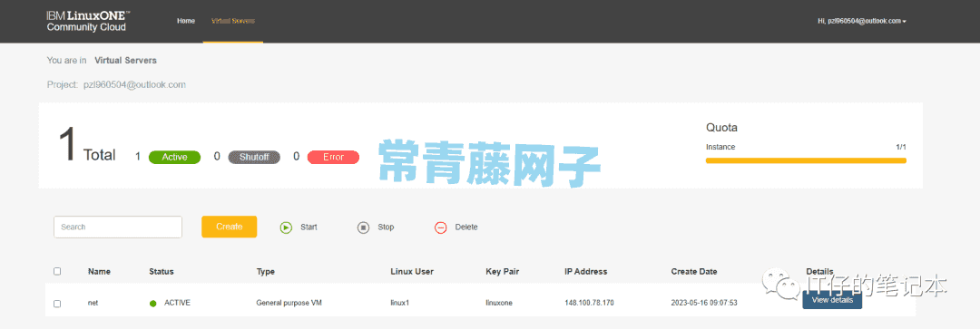Click the red Delete minus icon
This screenshot has width=980, height=329.
[441, 227]
